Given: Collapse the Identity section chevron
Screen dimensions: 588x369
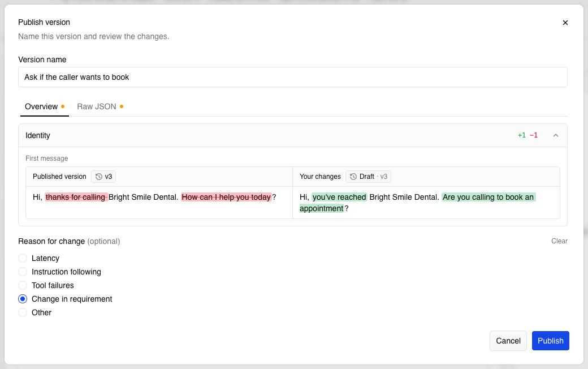Looking at the screenshot, I should coord(556,135).
